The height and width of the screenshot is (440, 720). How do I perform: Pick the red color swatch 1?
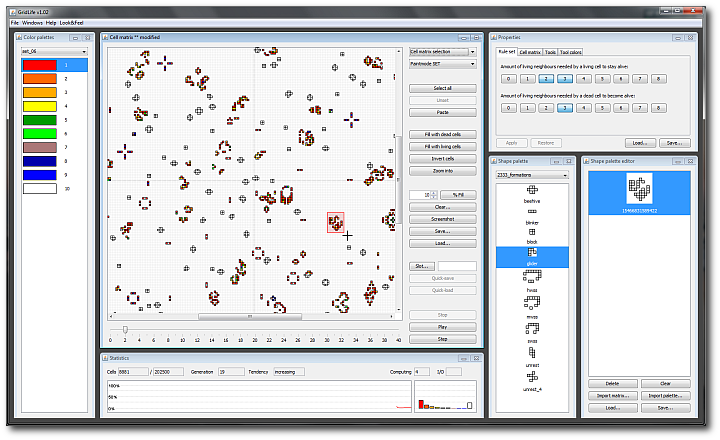pyautogui.click(x=40, y=65)
